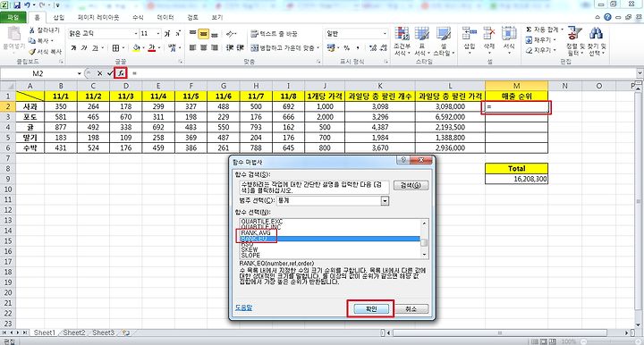Click Cancel (취소) in function wizard
644x345 pixels.
pyautogui.click(x=411, y=309)
